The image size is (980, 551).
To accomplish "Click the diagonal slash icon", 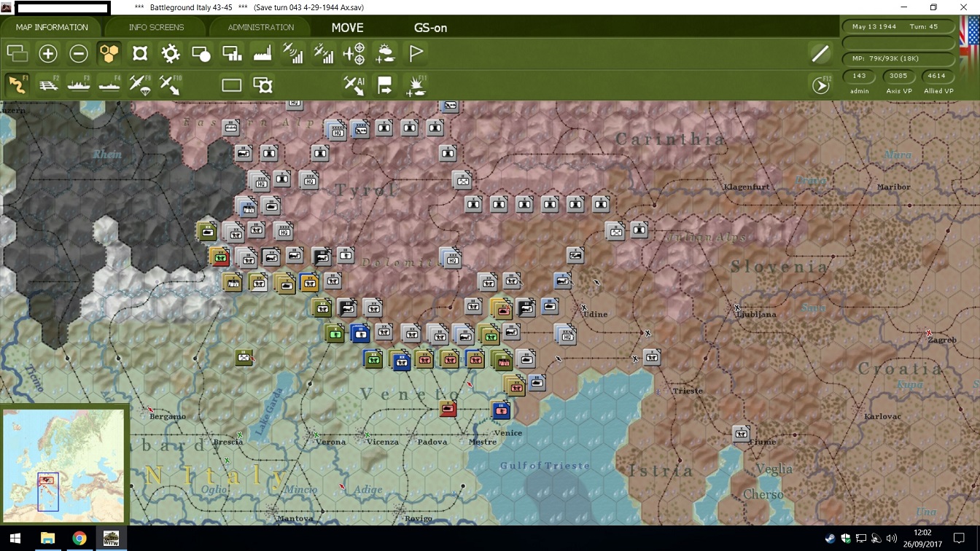I will [x=820, y=53].
